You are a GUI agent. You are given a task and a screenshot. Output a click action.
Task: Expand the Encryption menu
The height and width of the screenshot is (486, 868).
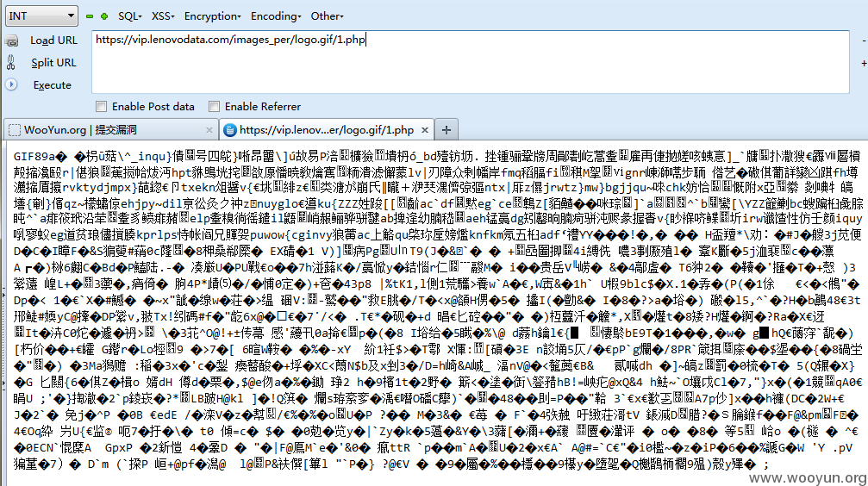tap(213, 16)
